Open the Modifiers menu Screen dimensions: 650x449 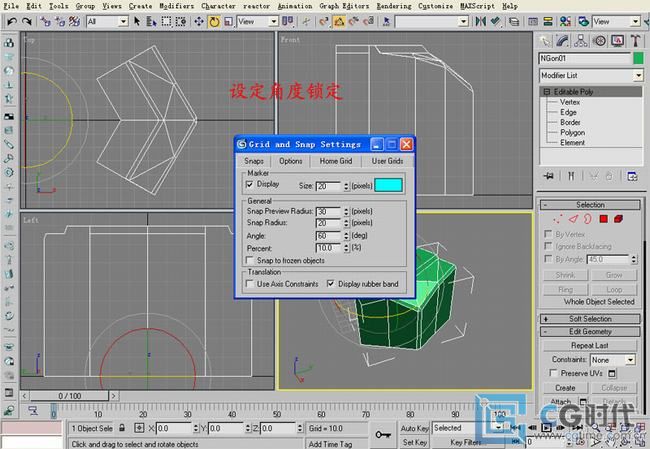pyautogui.click(x=177, y=6)
